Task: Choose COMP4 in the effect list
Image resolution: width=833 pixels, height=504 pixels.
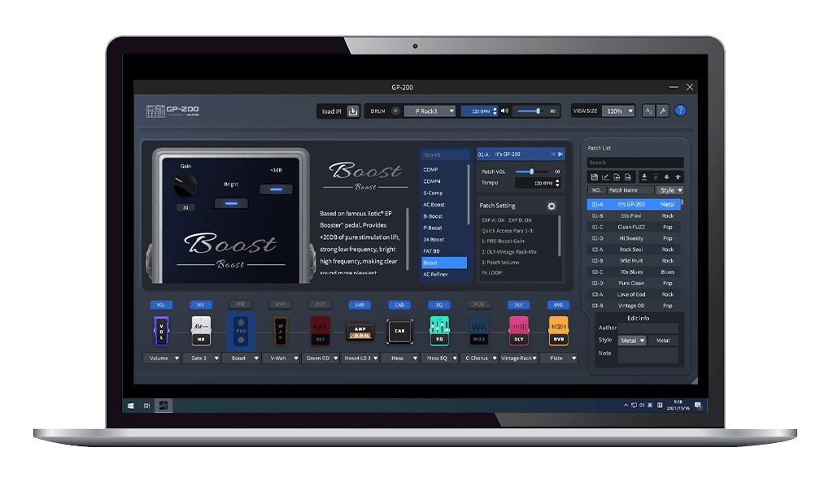Action: [432, 181]
